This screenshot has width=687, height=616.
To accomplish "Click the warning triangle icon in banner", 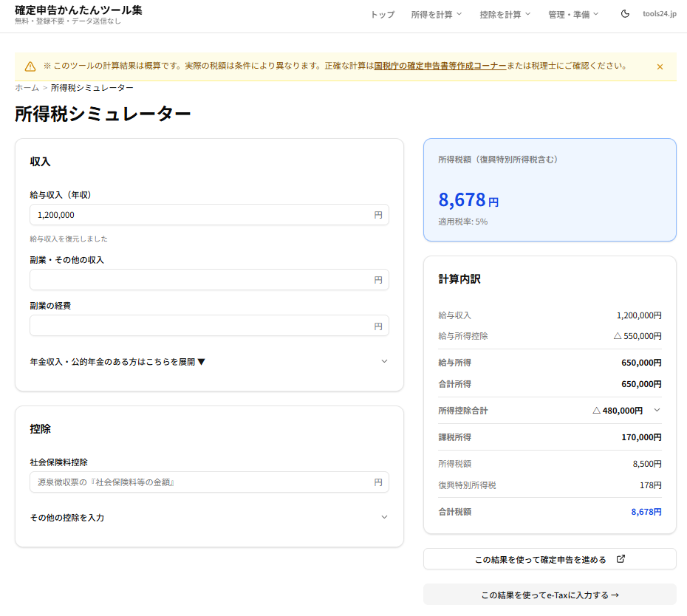I will pos(30,66).
